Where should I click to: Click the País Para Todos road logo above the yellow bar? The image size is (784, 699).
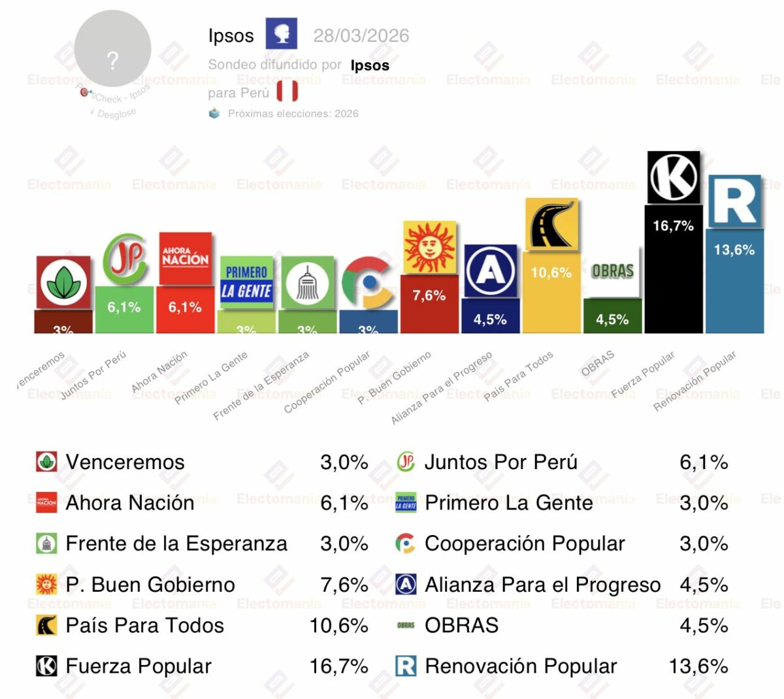pos(551,224)
